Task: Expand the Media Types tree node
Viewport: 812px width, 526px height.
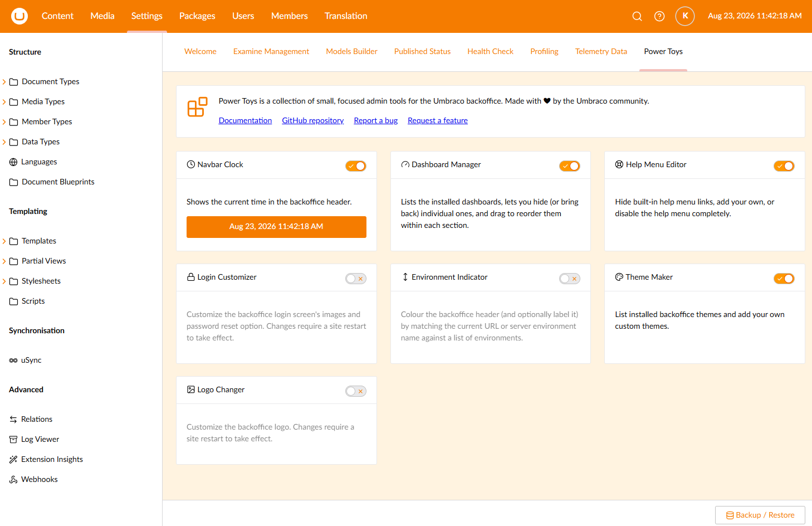Action: 4,102
